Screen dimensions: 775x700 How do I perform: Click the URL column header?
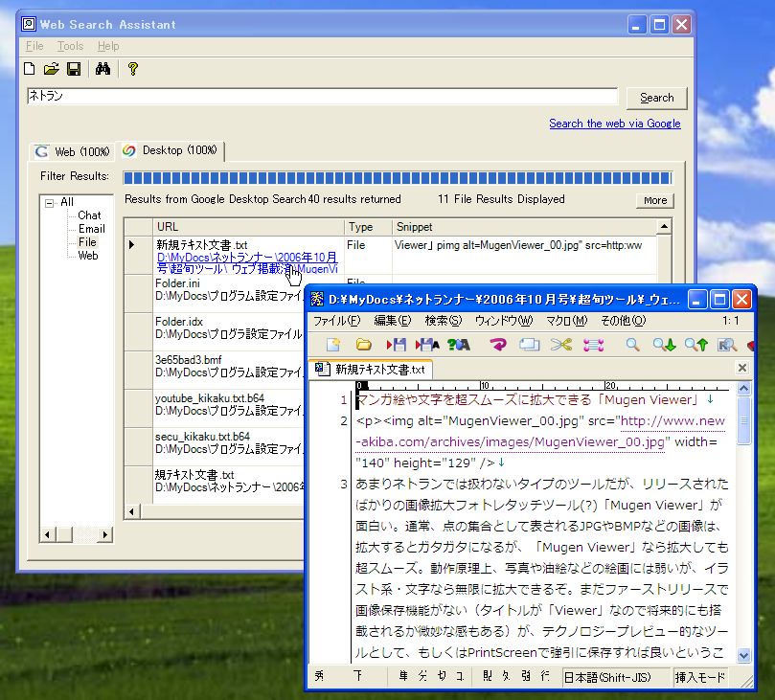(x=248, y=227)
